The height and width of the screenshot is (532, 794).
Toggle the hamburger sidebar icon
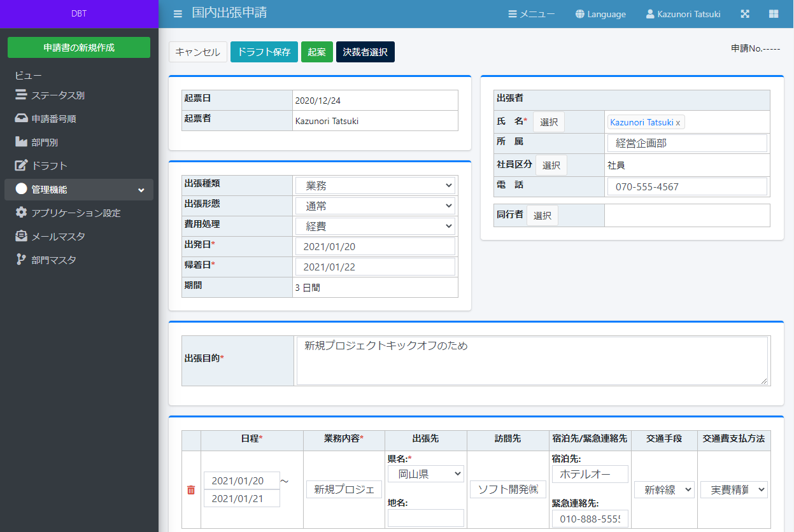point(178,13)
